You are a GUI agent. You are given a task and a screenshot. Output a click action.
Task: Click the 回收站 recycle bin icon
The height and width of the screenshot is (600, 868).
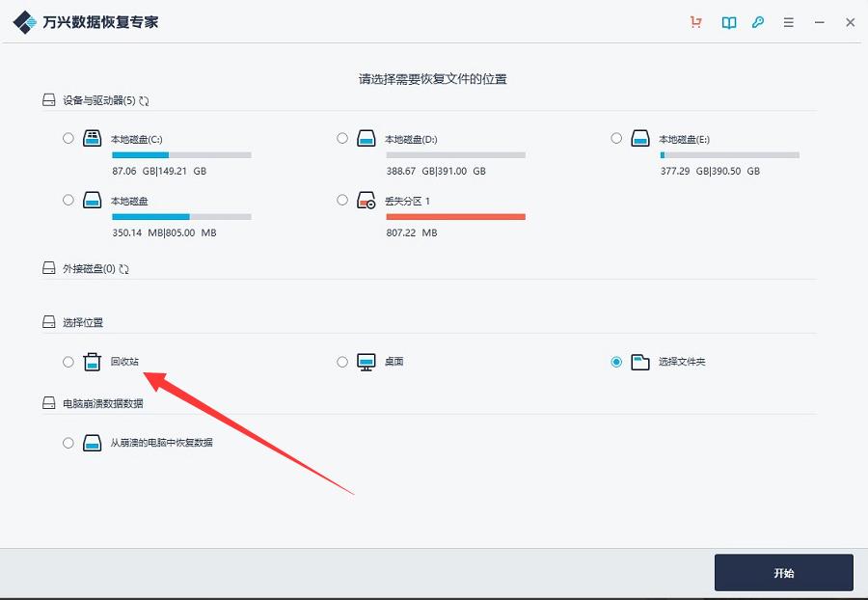click(92, 363)
